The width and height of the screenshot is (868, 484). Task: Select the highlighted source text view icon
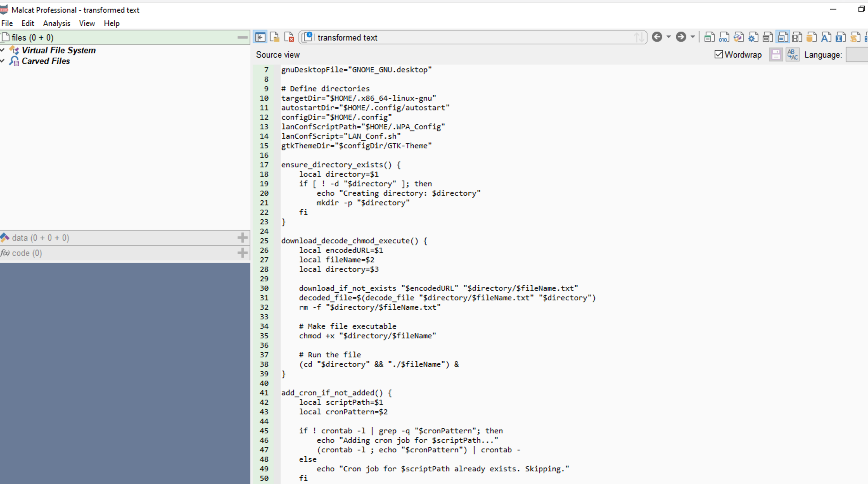click(782, 37)
